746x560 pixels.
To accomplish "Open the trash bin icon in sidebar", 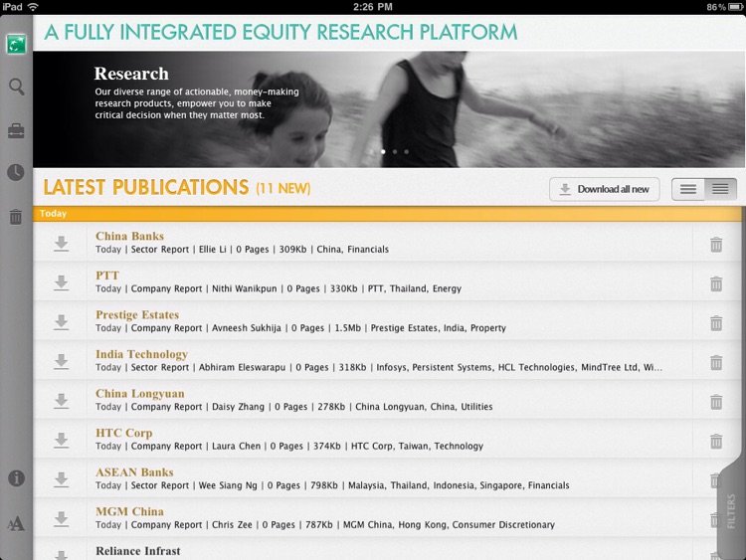I will pyautogui.click(x=16, y=217).
